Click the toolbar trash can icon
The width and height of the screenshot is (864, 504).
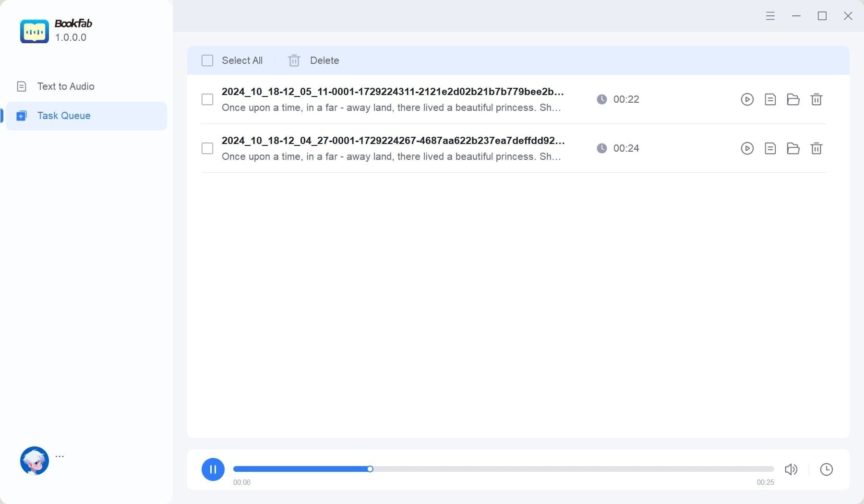(x=294, y=60)
